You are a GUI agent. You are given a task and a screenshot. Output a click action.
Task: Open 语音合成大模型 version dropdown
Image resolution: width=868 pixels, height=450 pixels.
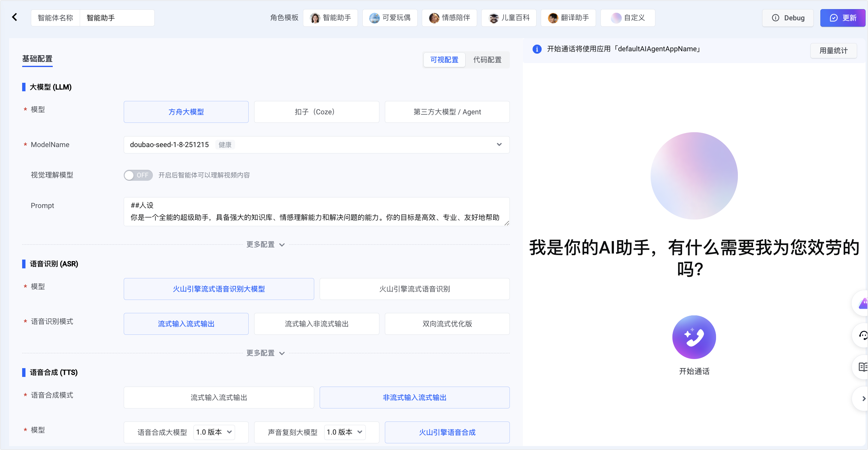[214, 432]
